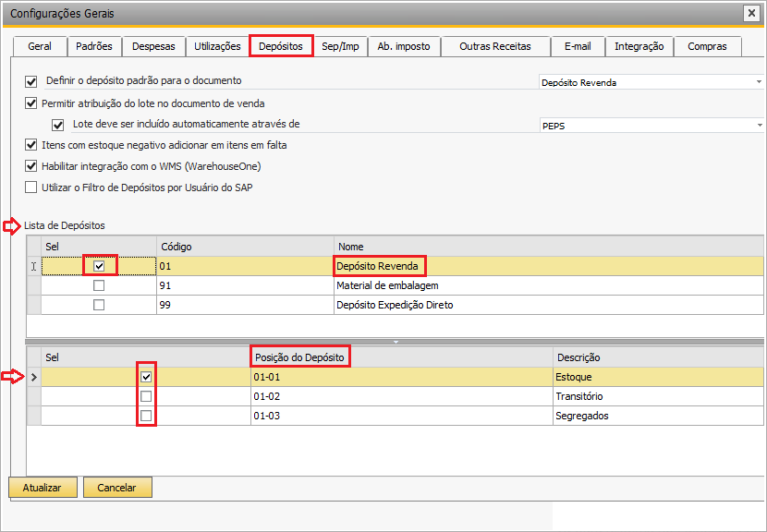Switch to the Geral tab
Image resolution: width=767 pixels, height=532 pixels.
(x=40, y=46)
